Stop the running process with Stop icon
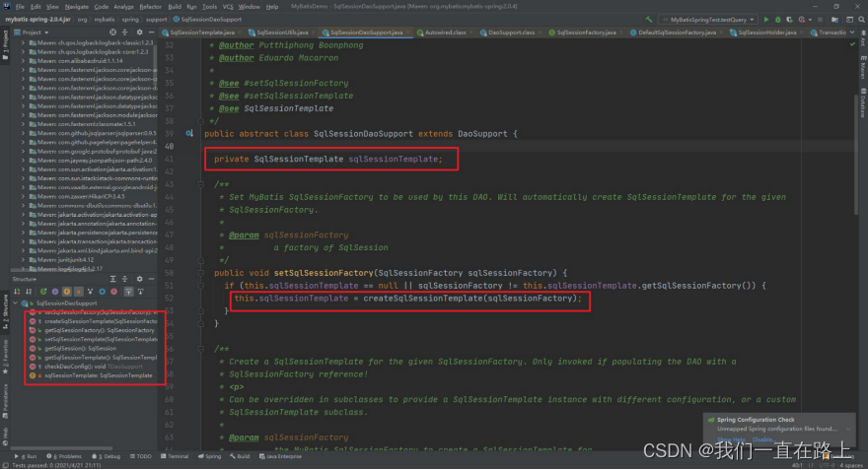Image resolution: width=868 pixels, height=470 pixels. [820, 20]
